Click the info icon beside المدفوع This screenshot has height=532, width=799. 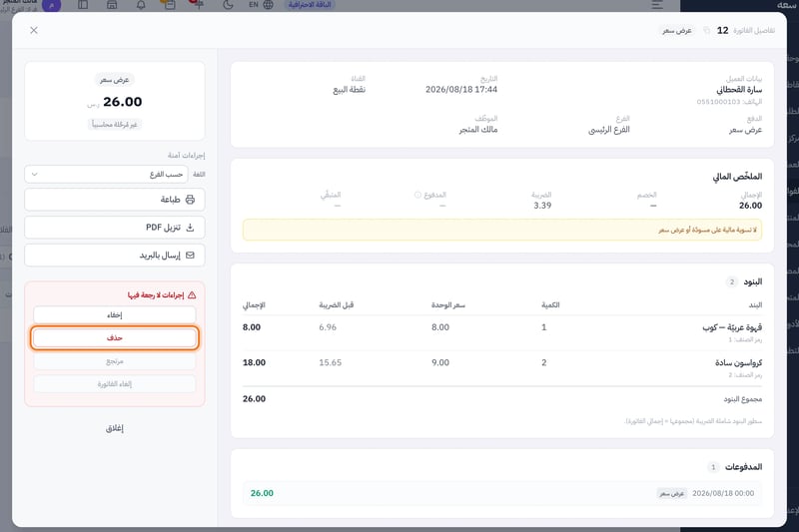[x=417, y=195]
